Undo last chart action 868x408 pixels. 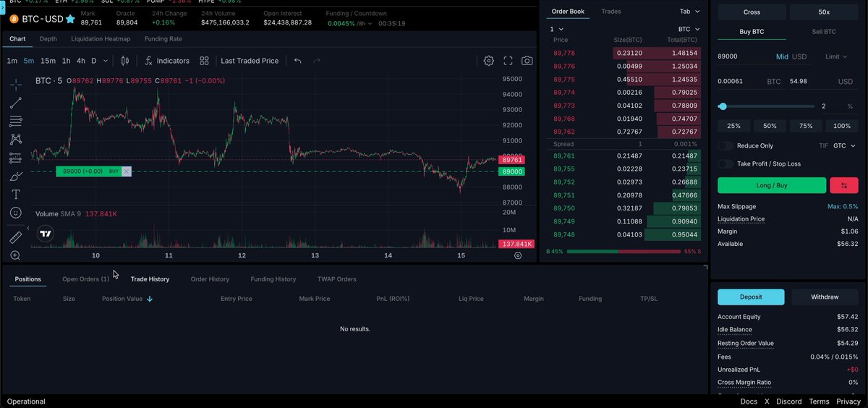pyautogui.click(x=297, y=61)
